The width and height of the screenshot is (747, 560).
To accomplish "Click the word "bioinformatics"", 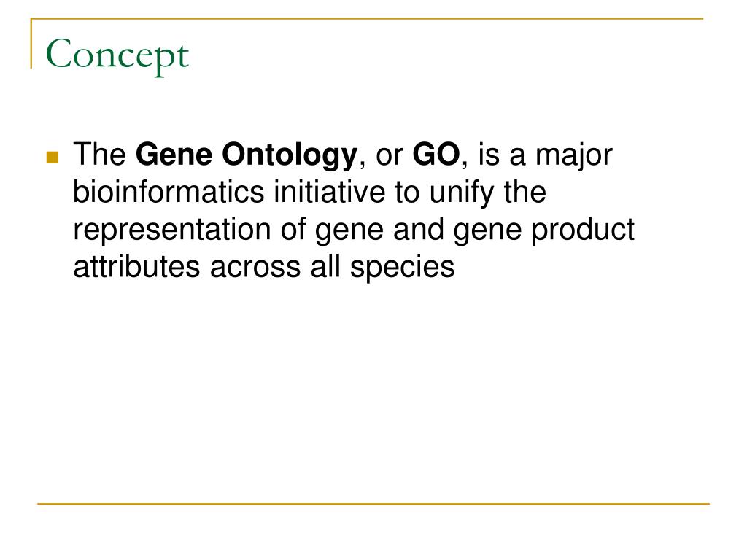I will (x=169, y=192).
